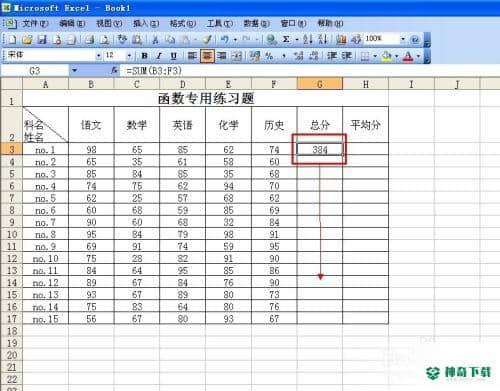Open the 文件 (File) menu
Viewport: 500px width, 391px height.
coord(36,24)
